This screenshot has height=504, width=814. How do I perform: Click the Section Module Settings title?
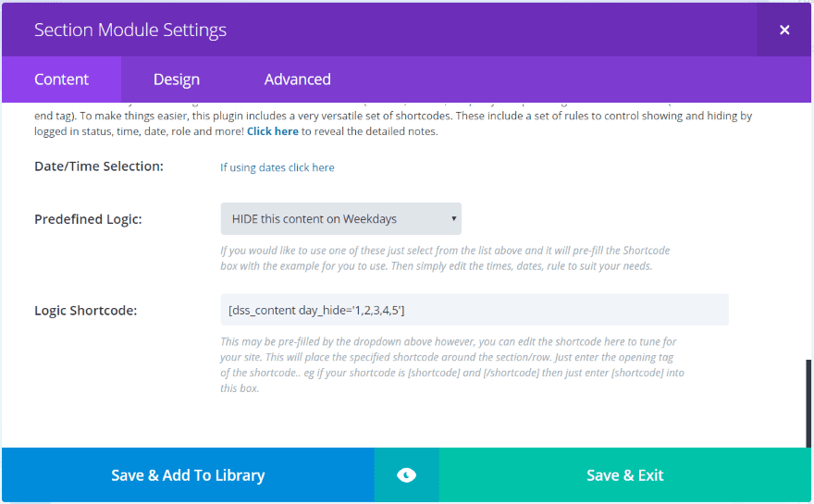coord(130,30)
